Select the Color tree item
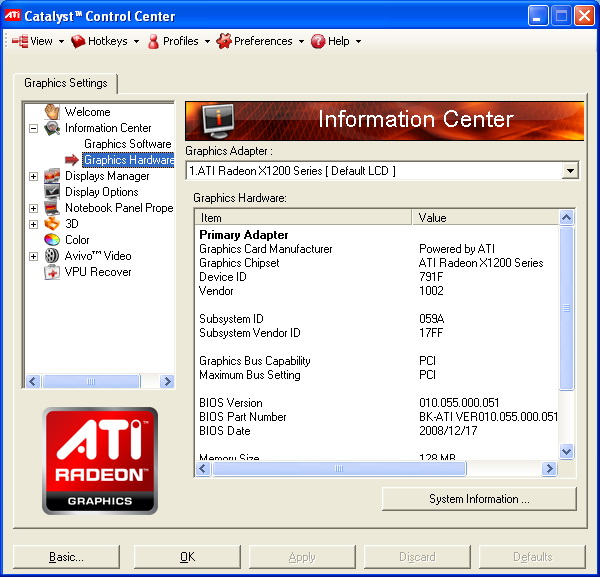This screenshot has height=577, width=600. pyautogui.click(x=77, y=240)
